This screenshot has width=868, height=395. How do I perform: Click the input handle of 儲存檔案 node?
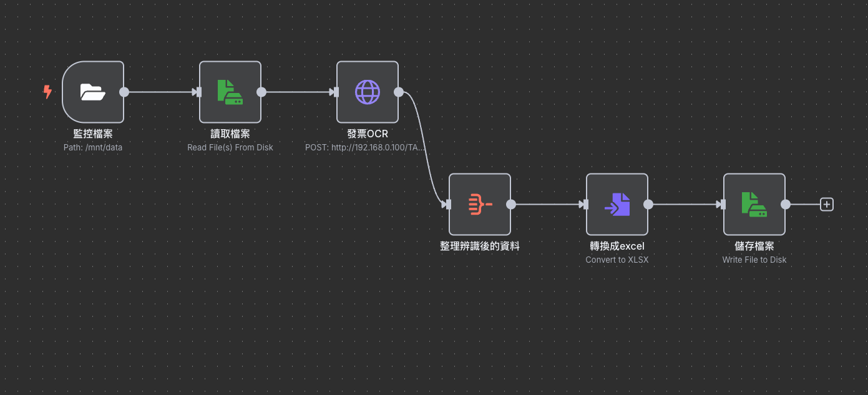[723, 204]
